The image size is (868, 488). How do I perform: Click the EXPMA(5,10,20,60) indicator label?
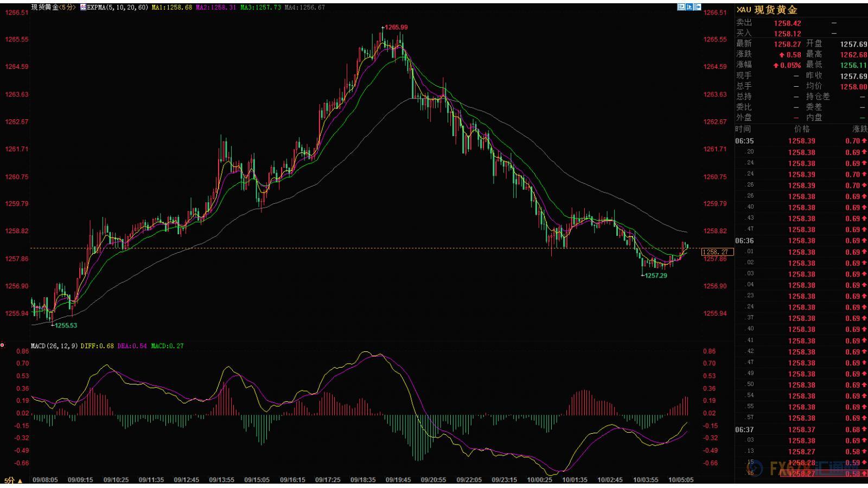pyautogui.click(x=118, y=8)
